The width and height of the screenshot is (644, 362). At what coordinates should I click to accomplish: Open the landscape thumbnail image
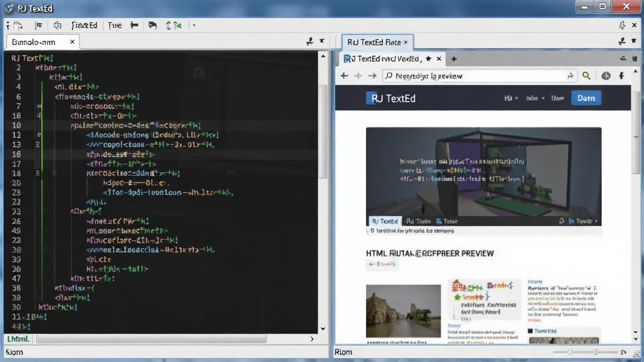(403, 311)
